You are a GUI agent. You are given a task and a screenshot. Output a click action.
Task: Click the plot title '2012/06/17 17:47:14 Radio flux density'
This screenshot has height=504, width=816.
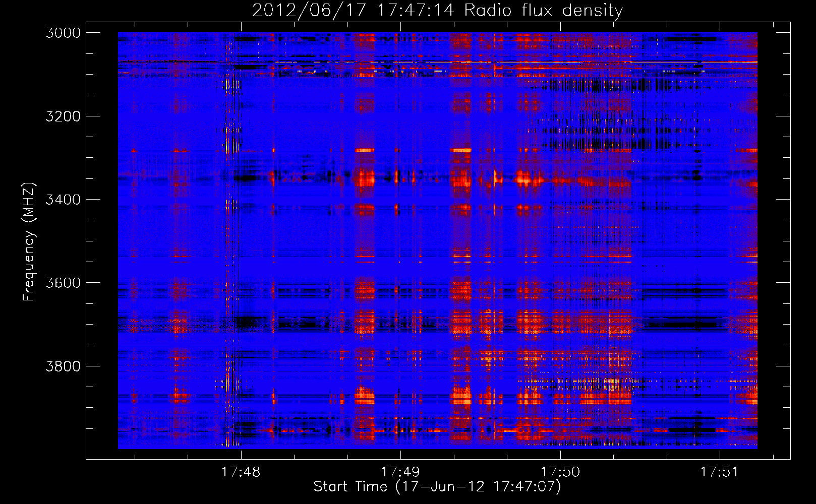[437, 11]
